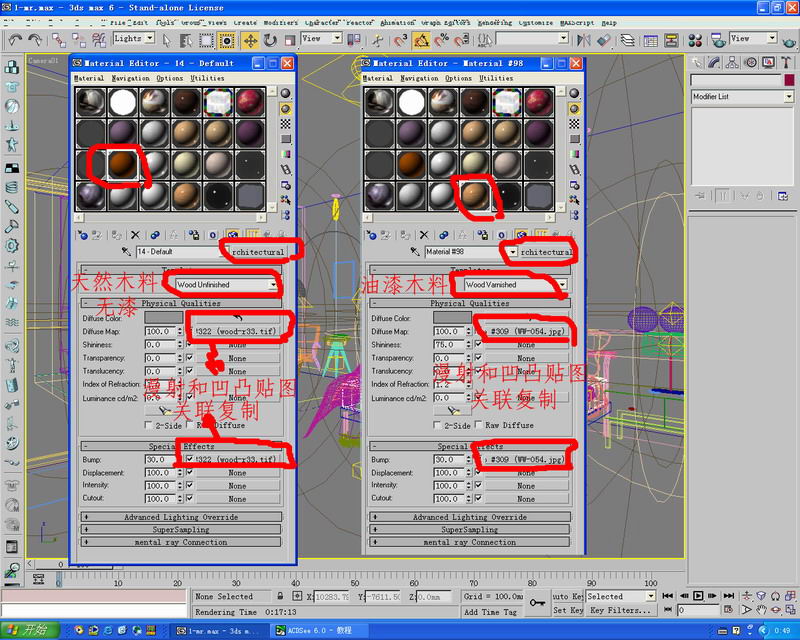Open Options menu in Material #98 editor
800x640 pixels.
tap(458, 78)
